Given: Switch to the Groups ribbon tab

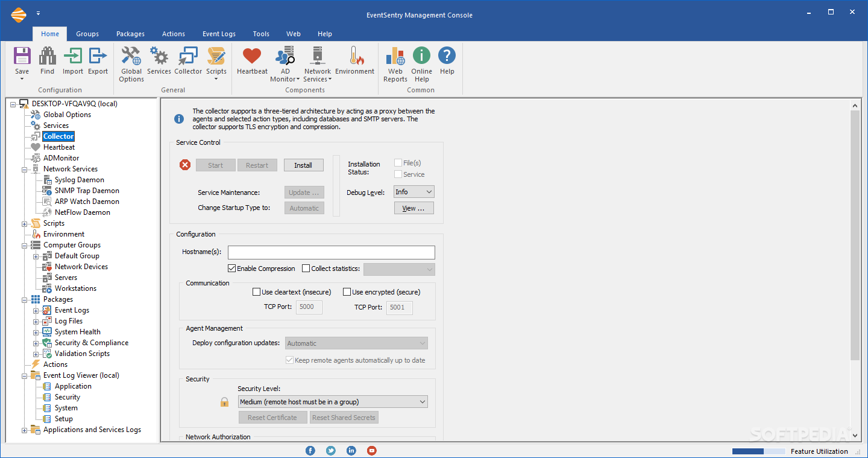Looking at the screenshot, I should click(87, 34).
